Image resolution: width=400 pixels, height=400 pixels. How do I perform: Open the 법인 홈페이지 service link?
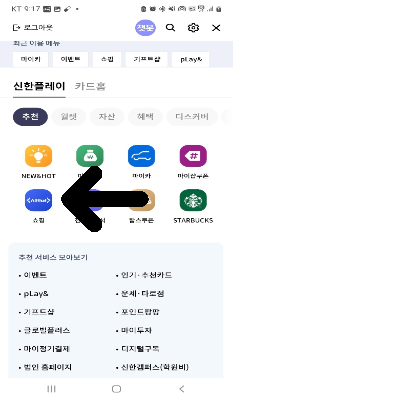click(47, 367)
